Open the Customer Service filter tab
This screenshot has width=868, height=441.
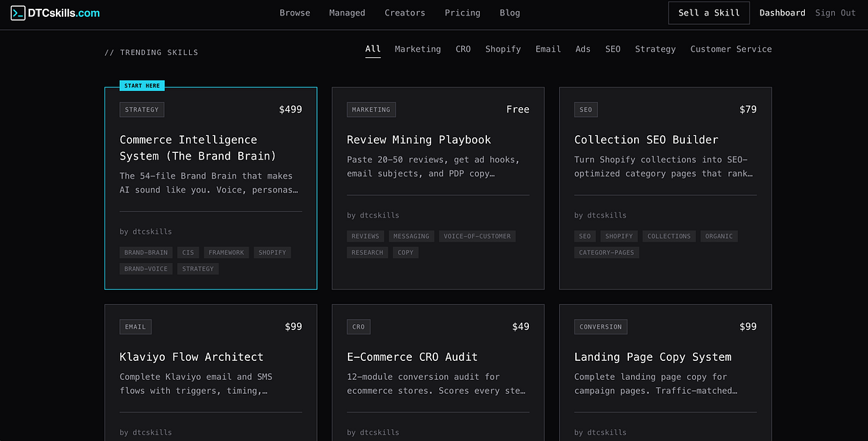(730, 49)
